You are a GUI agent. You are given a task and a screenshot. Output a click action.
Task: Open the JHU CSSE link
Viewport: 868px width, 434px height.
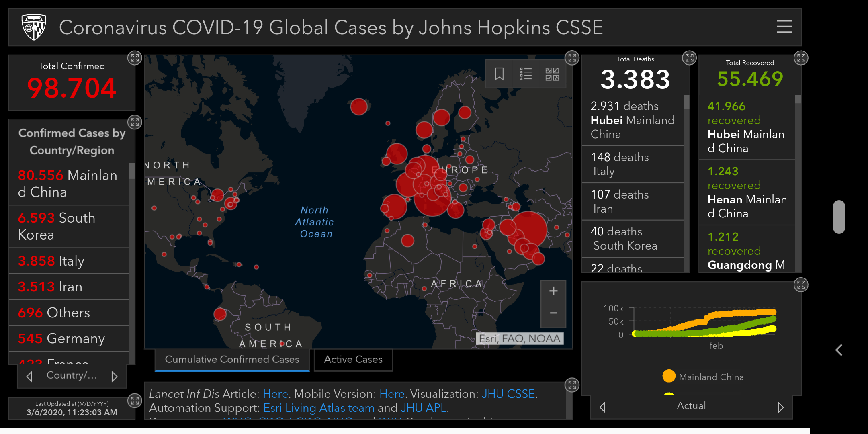pos(508,394)
